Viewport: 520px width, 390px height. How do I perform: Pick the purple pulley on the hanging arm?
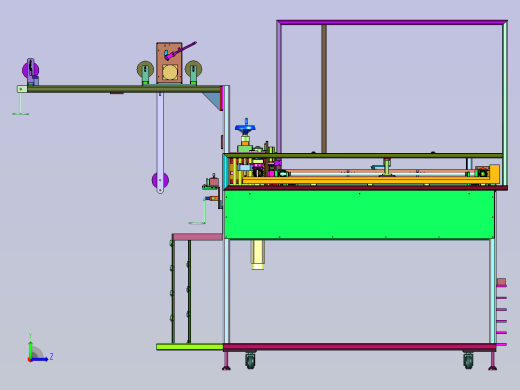click(x=160, y=180)
